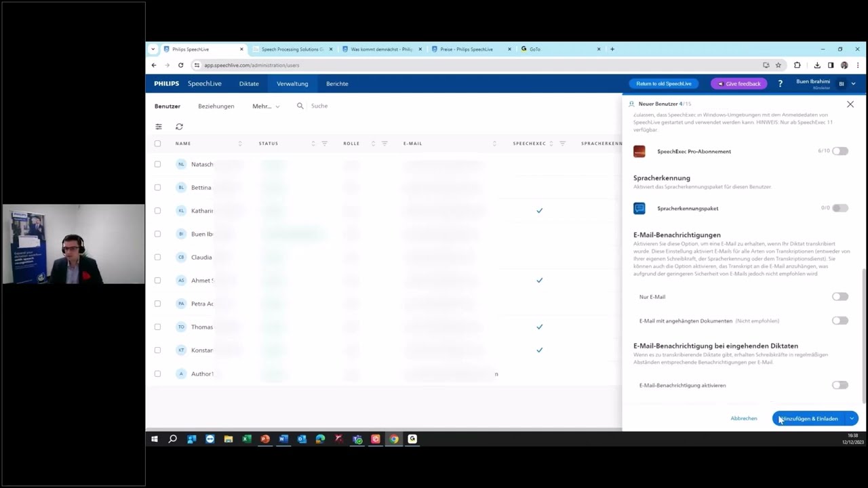Click the browser address bar URL

[252, 65]
